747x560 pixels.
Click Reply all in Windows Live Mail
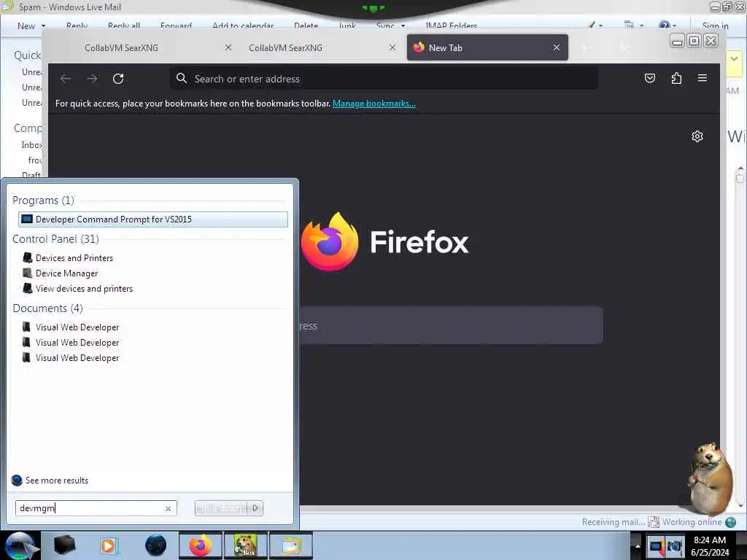[124, 26]
